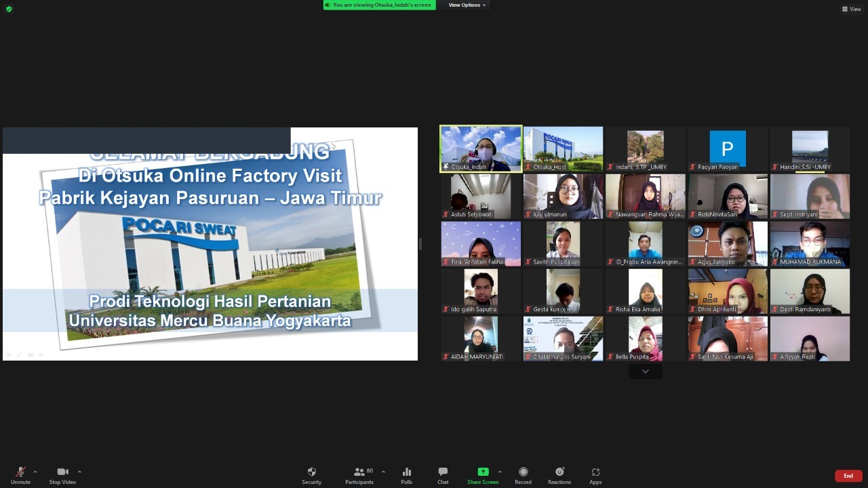Select the lulu ulmanun video tile

[563, 197]
